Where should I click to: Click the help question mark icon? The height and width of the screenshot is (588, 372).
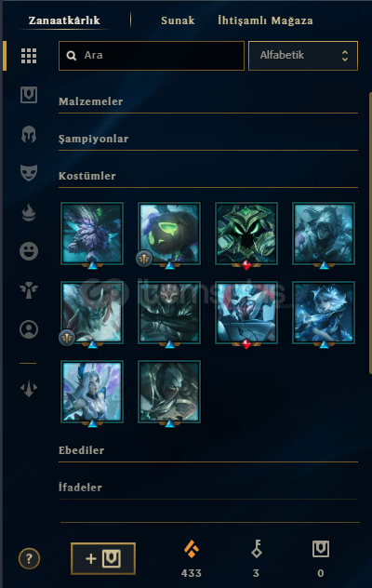tap(29, 559)
